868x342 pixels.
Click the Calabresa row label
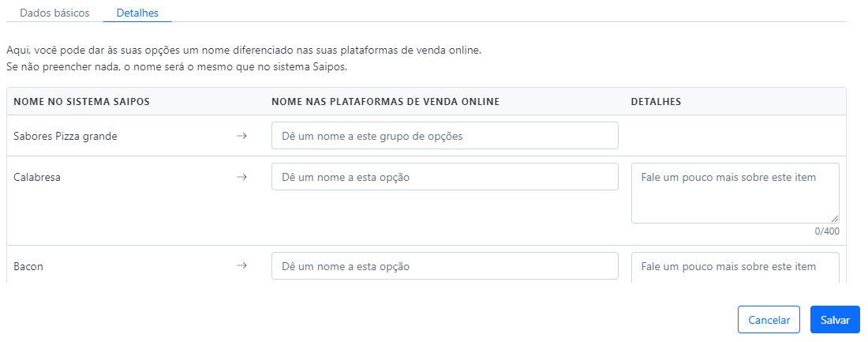37,178
